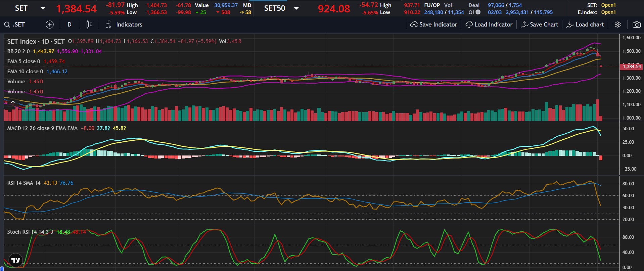The image size is (644, 271).
Task: Click the FU/OP label
Action: tap(432, 5)
